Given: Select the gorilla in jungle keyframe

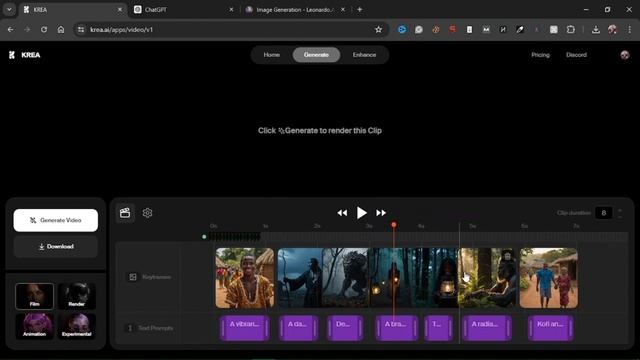Looking at the screenshot, I should (x=487, y=278).
